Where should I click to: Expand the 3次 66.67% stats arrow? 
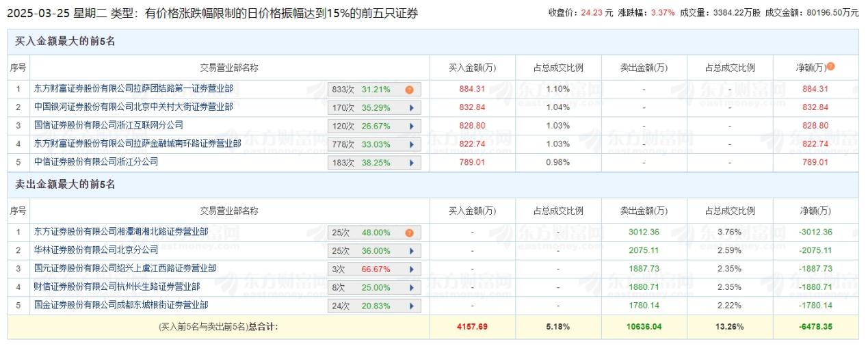[x=411, y=269]
